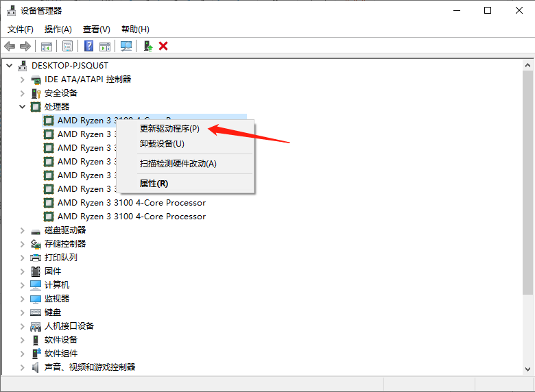Click the 安全设备 key icon
The width and height of the screenshot is (535, 392).
tap(36, 93)
